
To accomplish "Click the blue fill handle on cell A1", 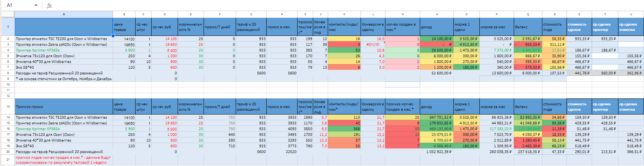I will pyautogui.click(x=113, y=36).
